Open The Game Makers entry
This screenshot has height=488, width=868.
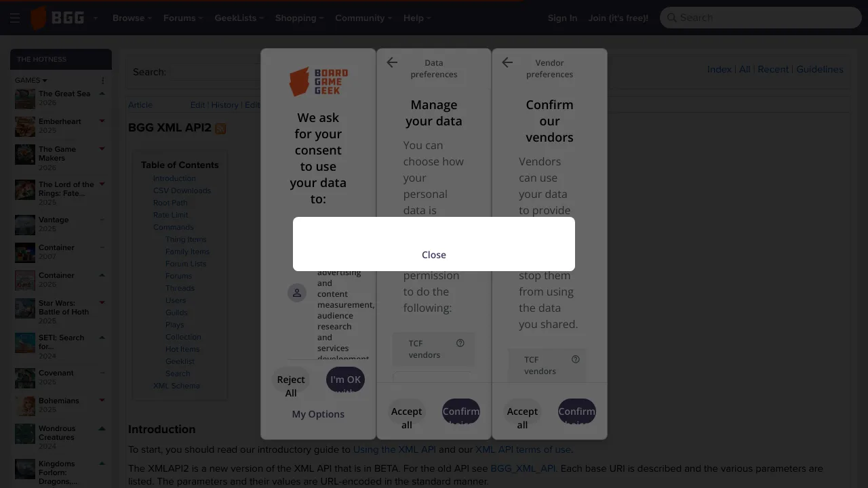(x=57, y=154)
